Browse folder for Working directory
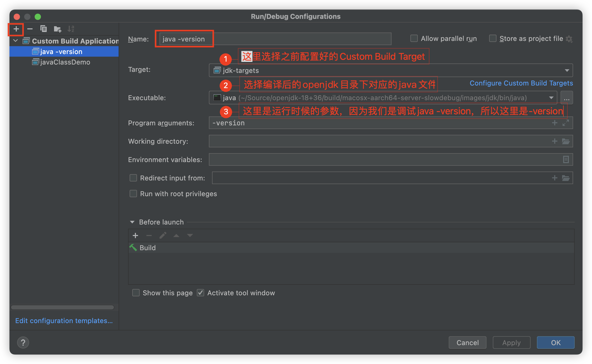Viewport: 592px width, 364px height. point(566,141)
